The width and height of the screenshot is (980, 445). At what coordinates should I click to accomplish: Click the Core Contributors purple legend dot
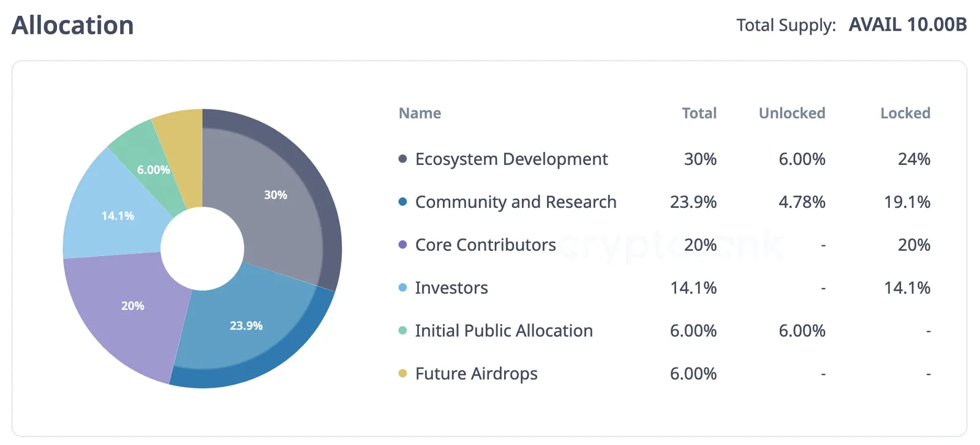coord(402,245)
